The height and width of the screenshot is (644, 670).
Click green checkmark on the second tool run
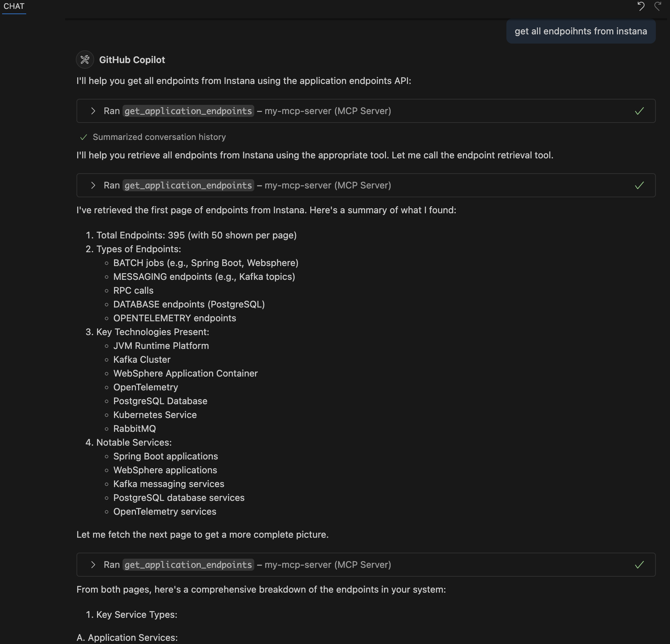(639, 185)
